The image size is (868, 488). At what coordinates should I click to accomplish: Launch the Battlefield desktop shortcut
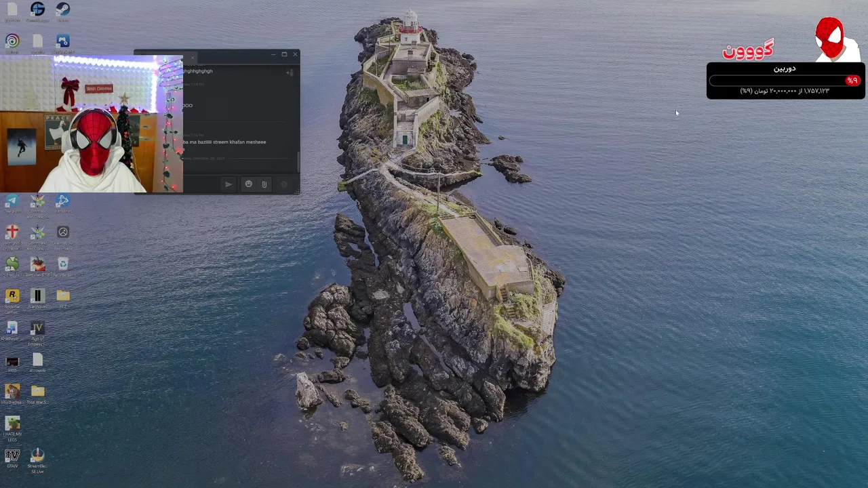[37, 266]
